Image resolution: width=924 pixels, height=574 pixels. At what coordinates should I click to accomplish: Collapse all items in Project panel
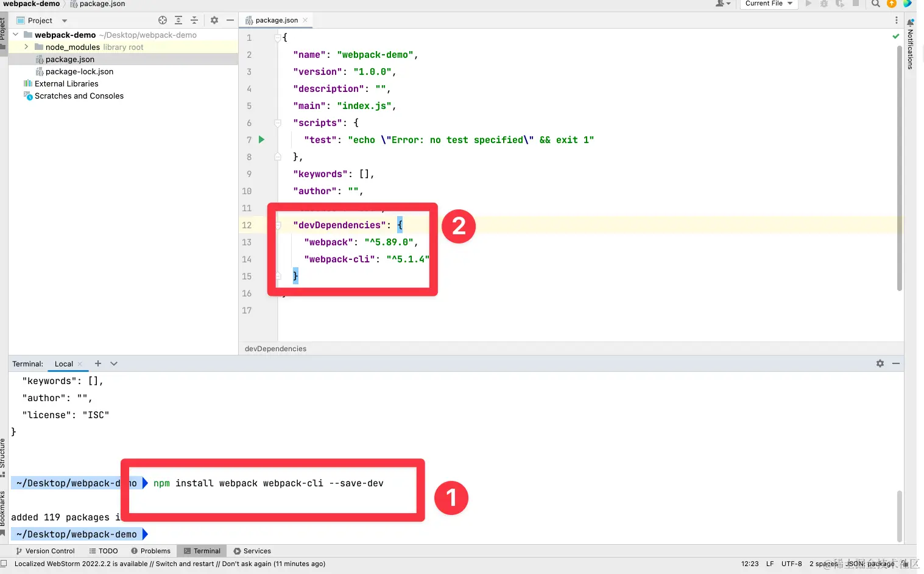click(194, 20)
